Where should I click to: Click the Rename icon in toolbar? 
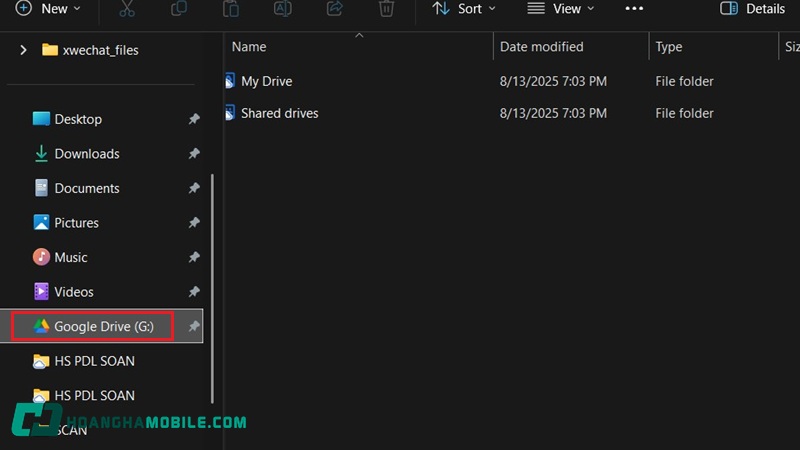tap(283, 9)
